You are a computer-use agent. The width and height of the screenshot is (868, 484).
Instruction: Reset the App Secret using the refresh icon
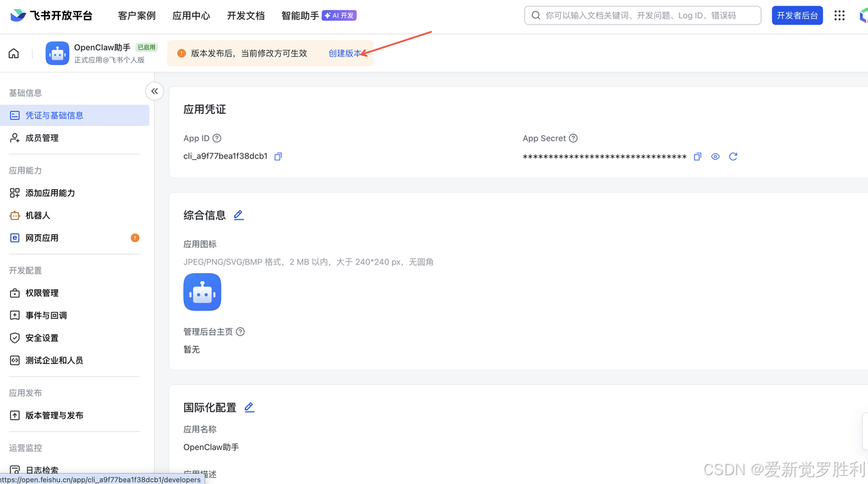click(x=733, y=157)
